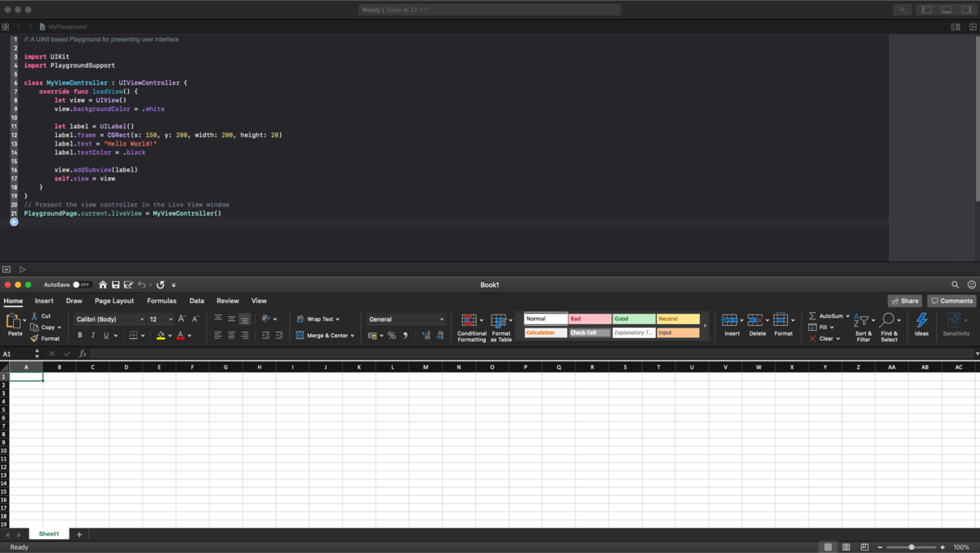This screenshot has width=980, height=553.
Task: Click the Excel zoom slider handle
Action: pos(911,547)
